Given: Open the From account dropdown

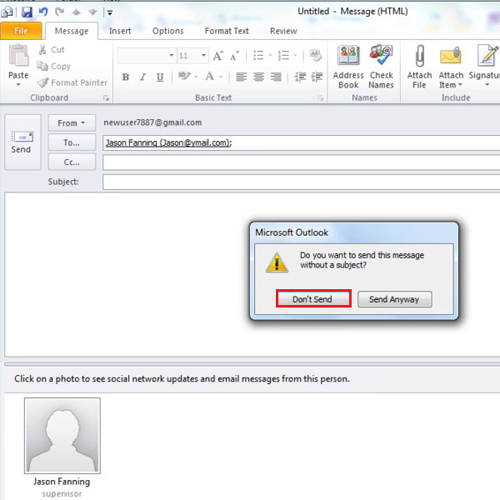Looking at the screenshot, I should point(72,123).
